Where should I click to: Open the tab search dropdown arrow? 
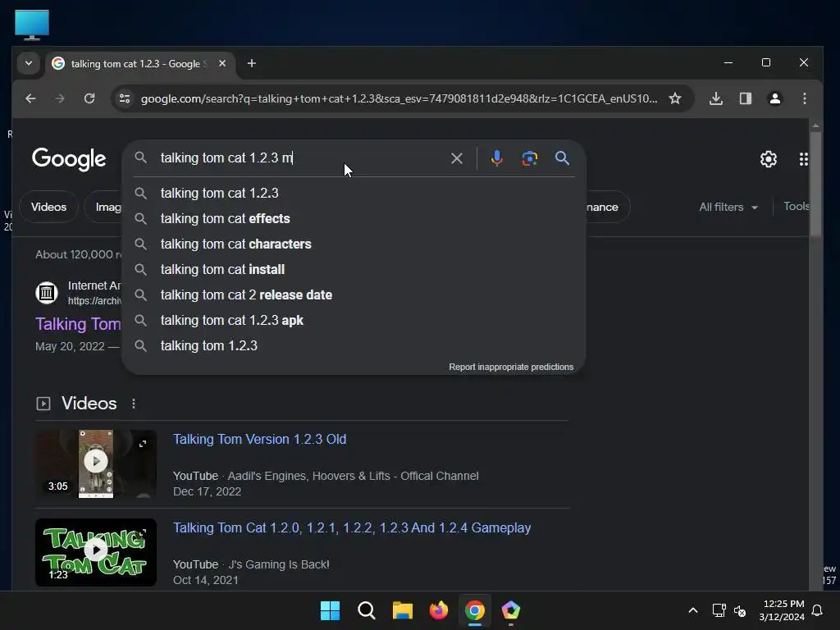[x=29, y=64]
